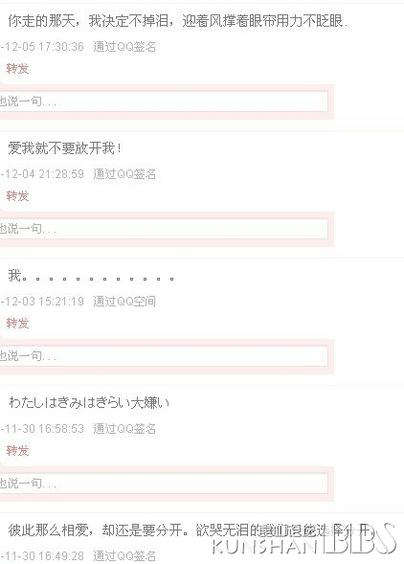The image size is (404, 564).
Task: Focus the 也说一句 box under the 12-05 post
Action: pyautogui.click(x=164, y=101)
